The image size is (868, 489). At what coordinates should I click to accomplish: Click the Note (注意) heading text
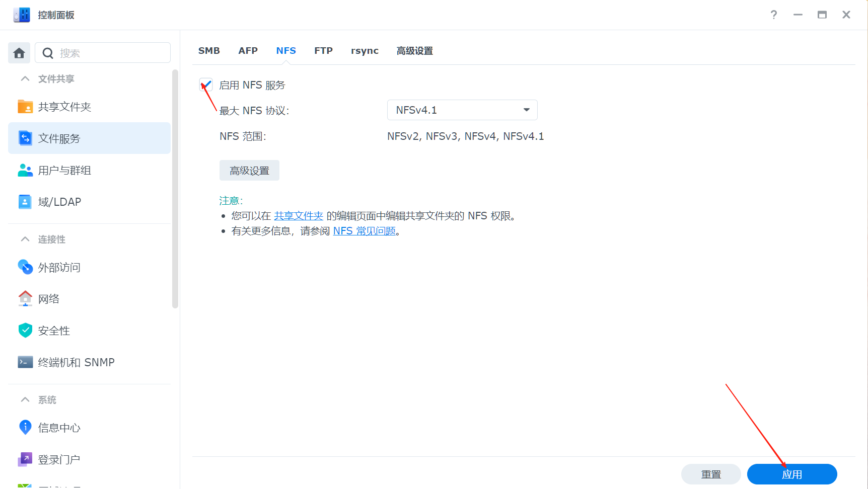click(231, 201)
